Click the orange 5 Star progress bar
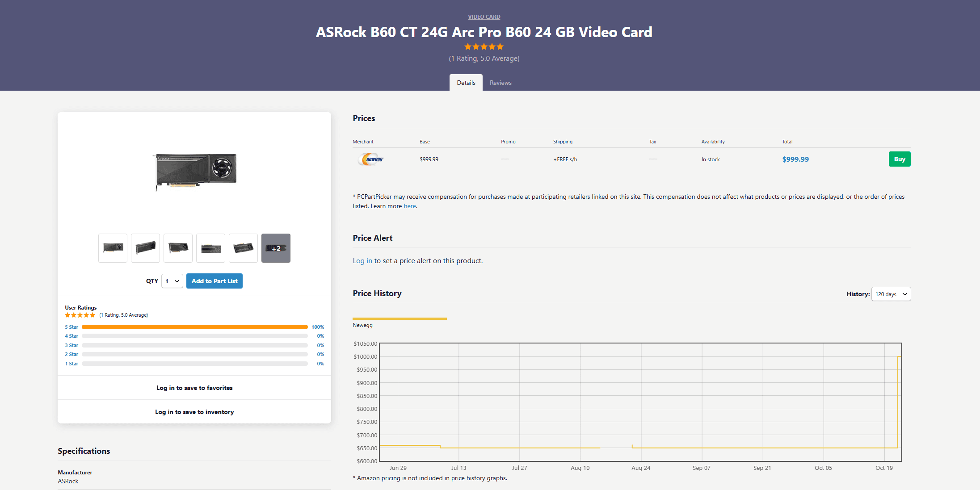Viewport: 980px width, 490px height. pyautogui.click(x=195, y=327)
